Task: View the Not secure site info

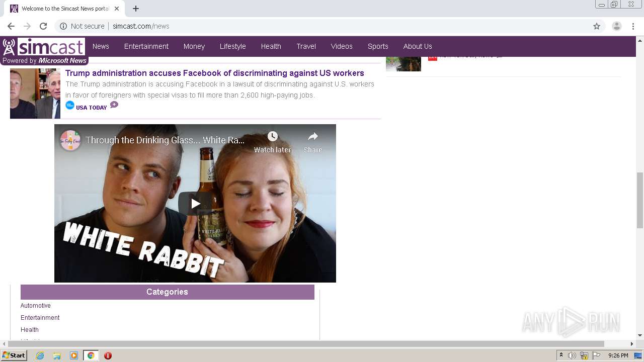Action: pyautogui.click(x=82, y=26)
